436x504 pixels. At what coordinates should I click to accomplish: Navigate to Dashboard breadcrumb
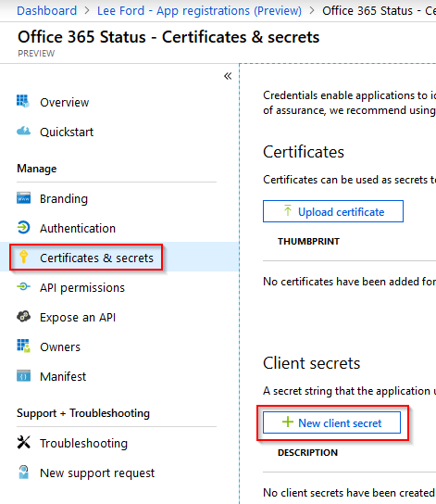point(47,10)
